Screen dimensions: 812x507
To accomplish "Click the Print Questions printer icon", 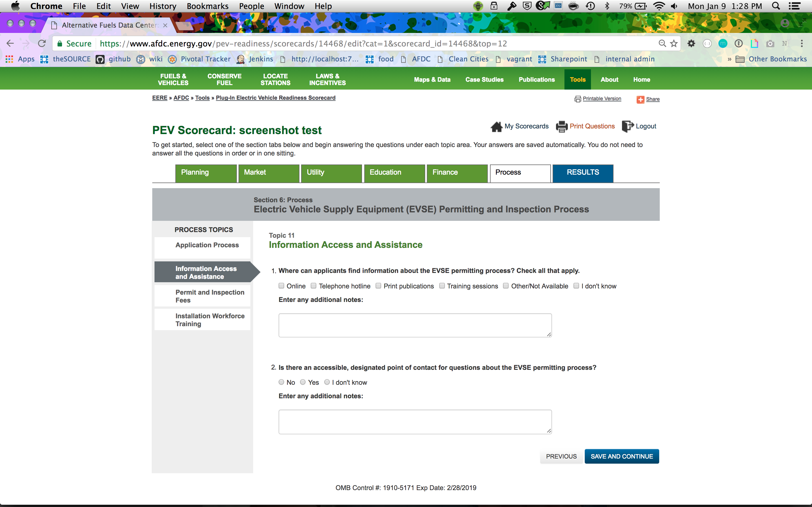I will pos(561,126).
